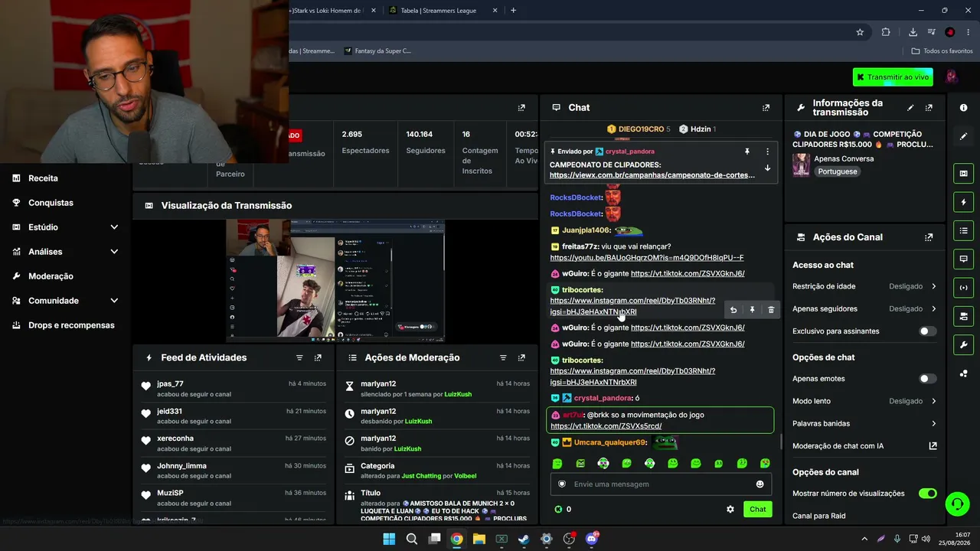The width and height of the screenshot is (980, 551).
Task: Expand the pinned message with down arrow
Action: click(767, 168)
